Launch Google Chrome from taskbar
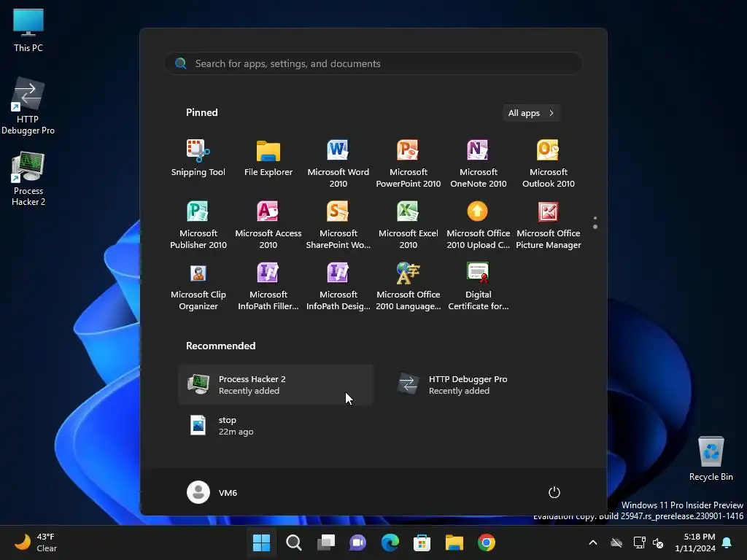 click(487, 542)
